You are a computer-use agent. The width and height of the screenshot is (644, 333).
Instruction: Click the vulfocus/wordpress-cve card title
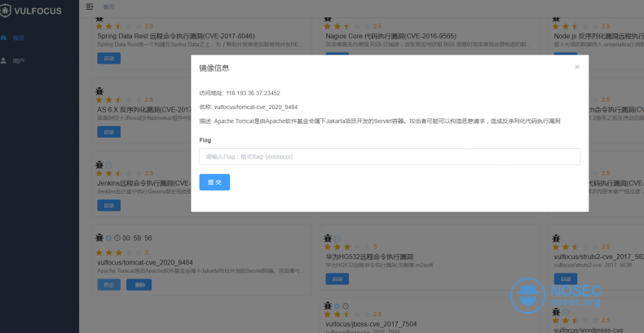coord(588,330)
